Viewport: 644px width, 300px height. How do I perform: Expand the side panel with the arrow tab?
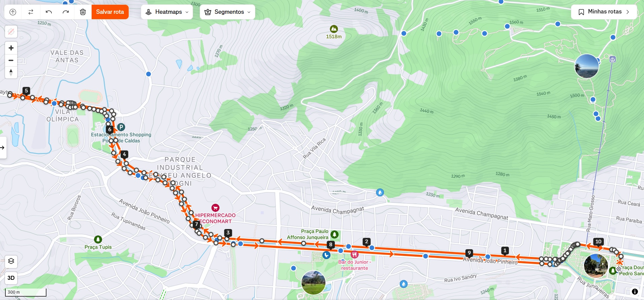pyautogui.click(x=3, y=147)
